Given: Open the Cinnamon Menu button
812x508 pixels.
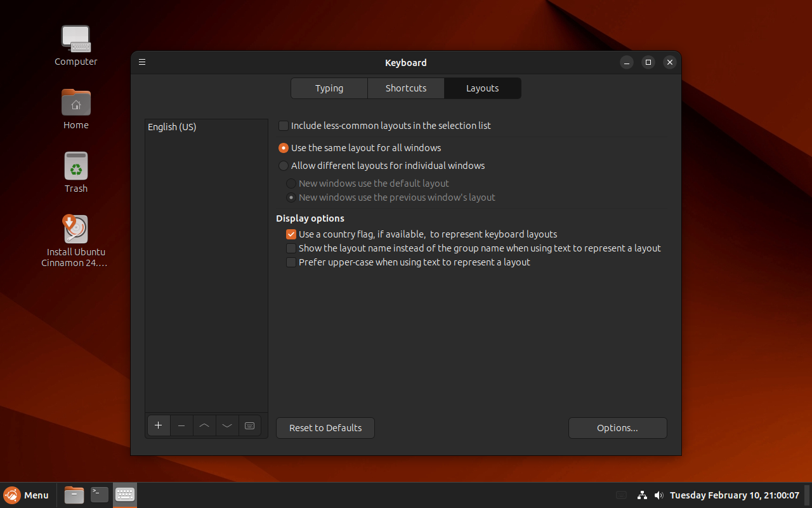Looking at the screenshot, I should coord(27,495).
